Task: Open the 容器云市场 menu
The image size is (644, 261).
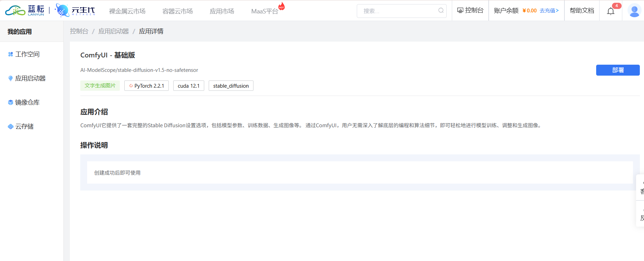Action: tap(178, 11)
